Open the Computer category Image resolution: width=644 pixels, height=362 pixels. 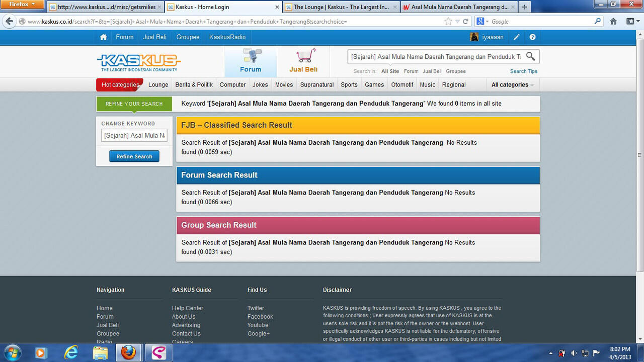point(232,85)
